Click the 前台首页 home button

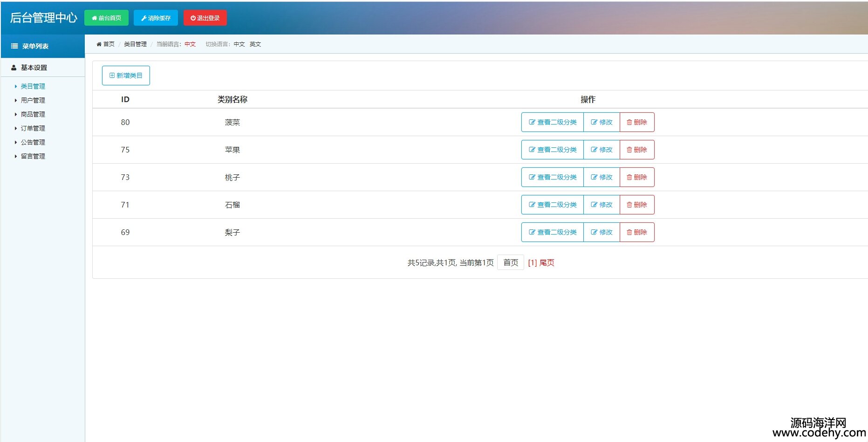(x=106, y=18)
